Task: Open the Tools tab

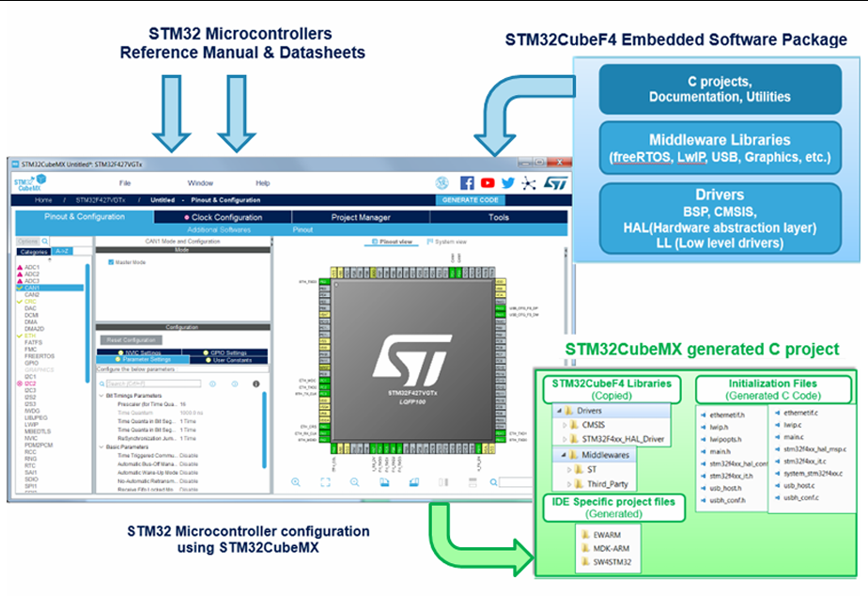Action: 499,217
